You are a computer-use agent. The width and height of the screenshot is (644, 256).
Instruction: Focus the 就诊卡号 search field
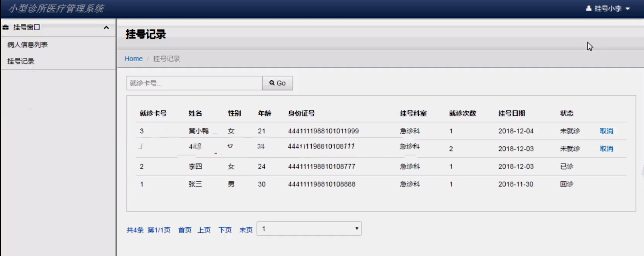pyautogui.click(x=194, y=83)
